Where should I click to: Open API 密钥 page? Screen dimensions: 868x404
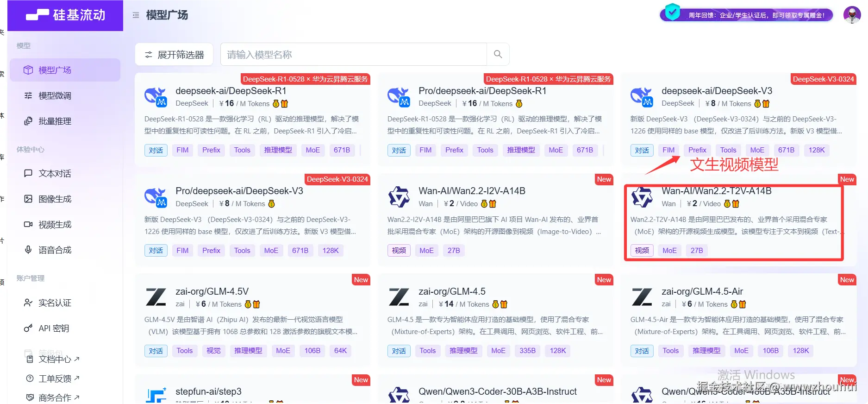pos(65,328)
